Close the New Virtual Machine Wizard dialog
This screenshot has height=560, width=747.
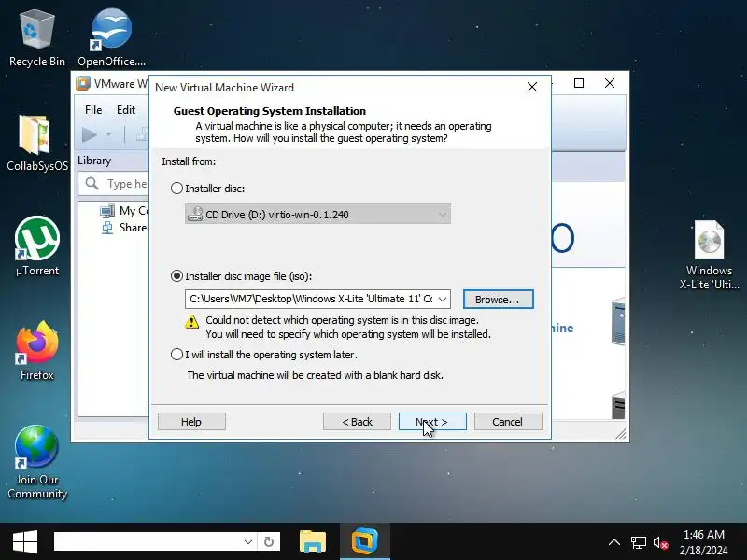pos(532,87)
